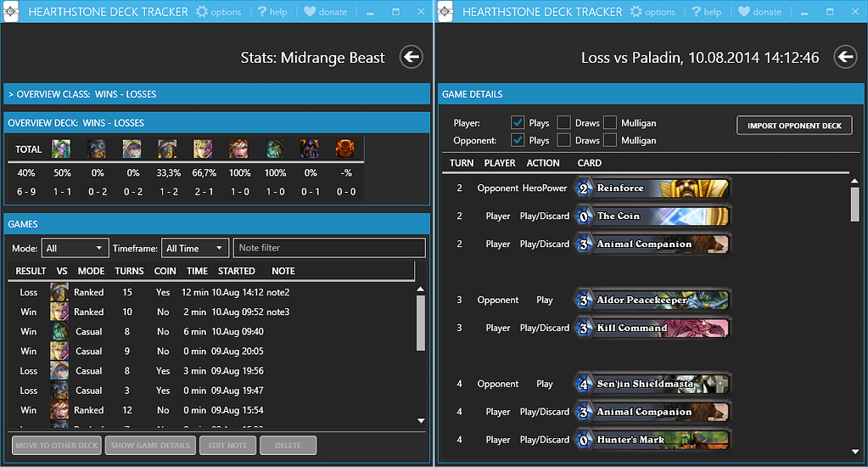Viewport: 868px width, 467px height.
Task: Click in the Note filter field
Action: (329, 248)
